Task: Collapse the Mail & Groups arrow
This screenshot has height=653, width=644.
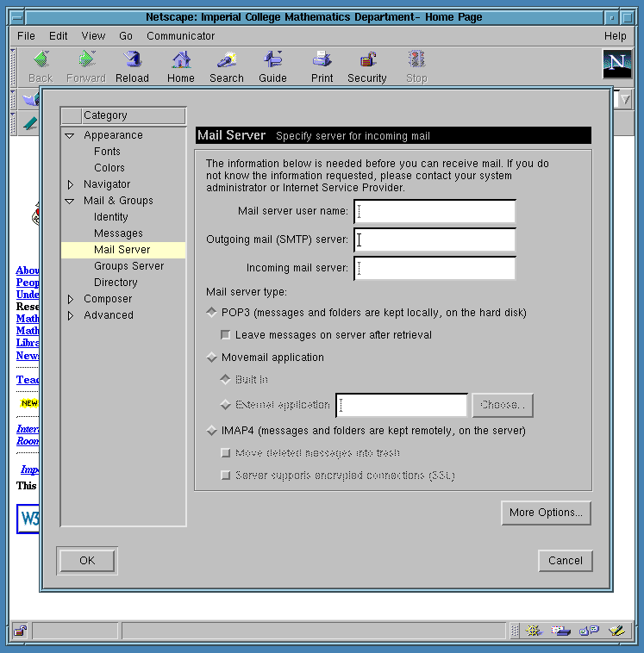Action: pyautogui.click(x=70, y=201)
